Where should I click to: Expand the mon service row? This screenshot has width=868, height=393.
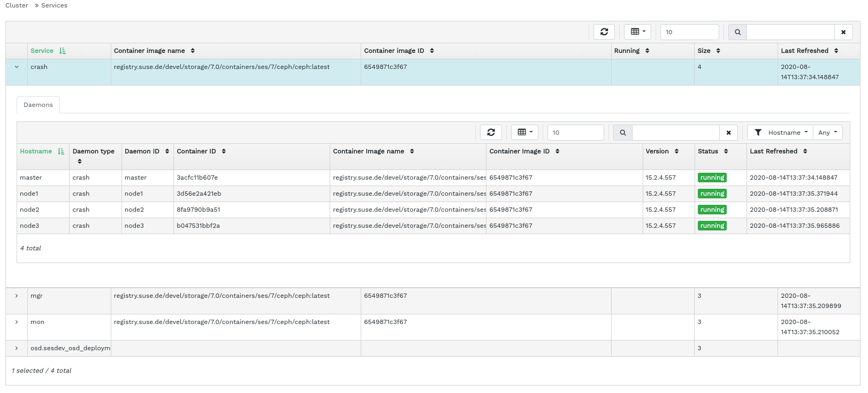(17, 322)
